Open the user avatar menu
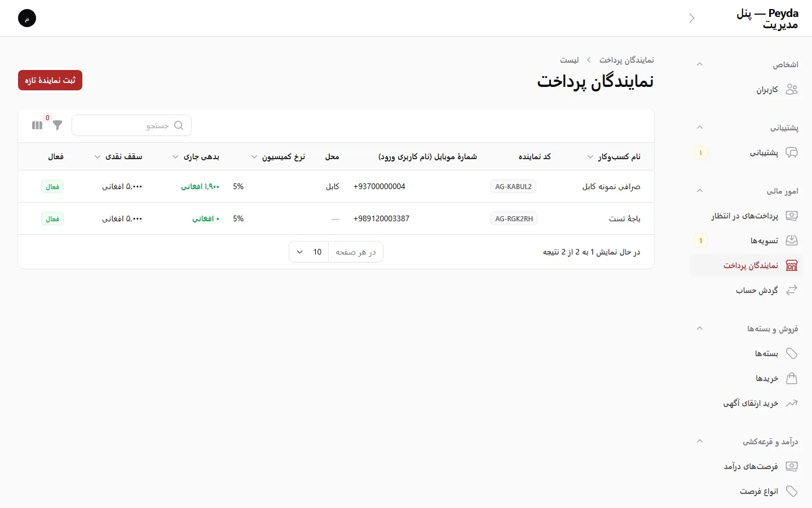Screen dimensions: 812x508 (27, 18)
